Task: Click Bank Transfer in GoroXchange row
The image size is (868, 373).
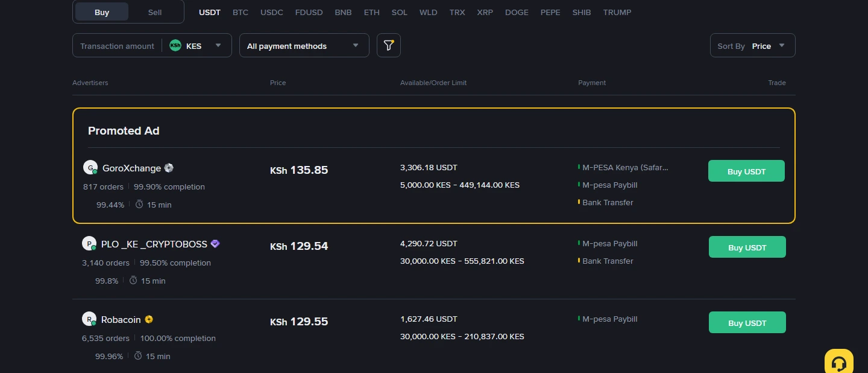Action: pyautogui.click(x=608, y=202)
